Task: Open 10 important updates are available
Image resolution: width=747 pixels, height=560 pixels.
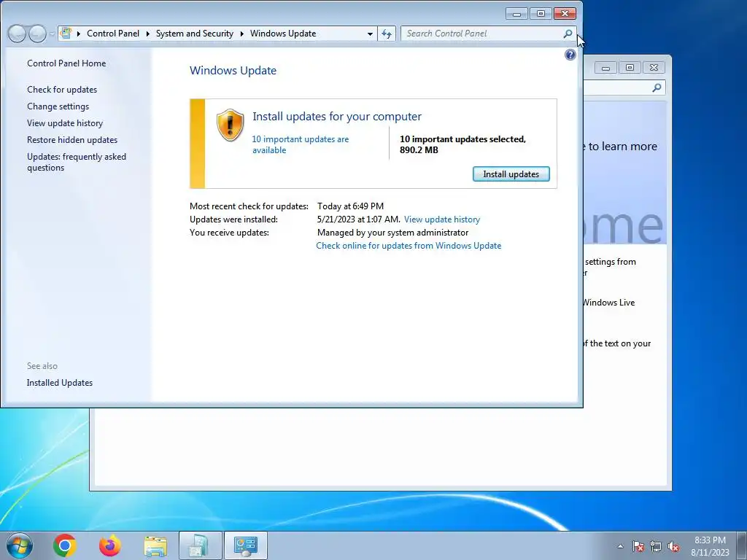Action: tap(300, 144)
